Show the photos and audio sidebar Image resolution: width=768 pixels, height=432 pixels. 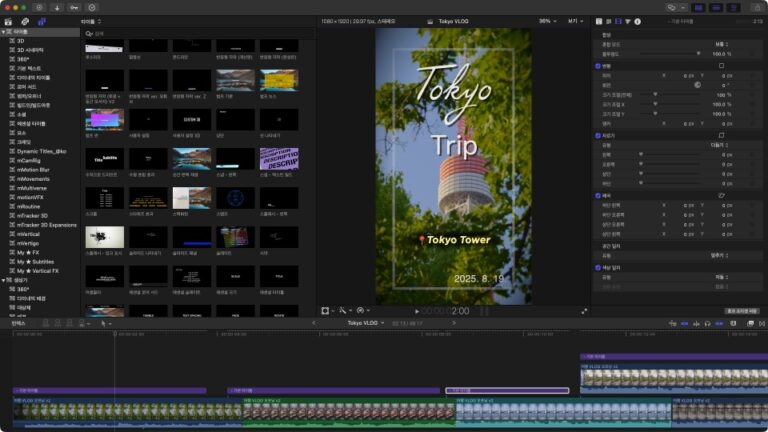[x=24, y=20]
